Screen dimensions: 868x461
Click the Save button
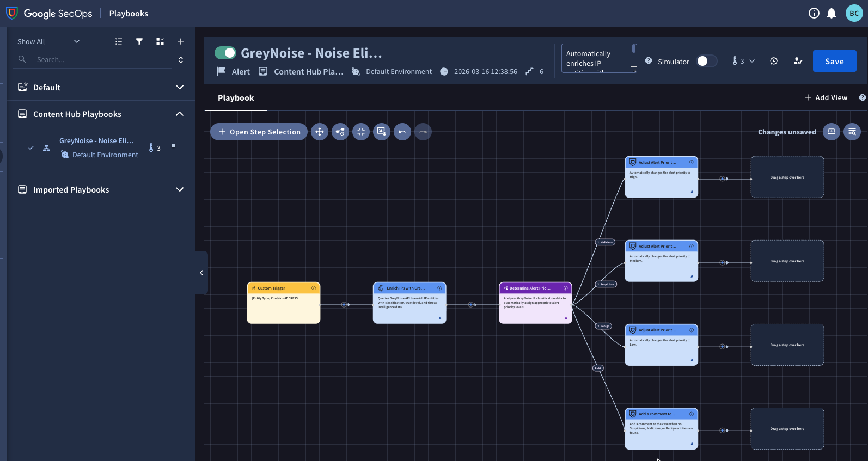pyautogui.click(x=834, y=61)
